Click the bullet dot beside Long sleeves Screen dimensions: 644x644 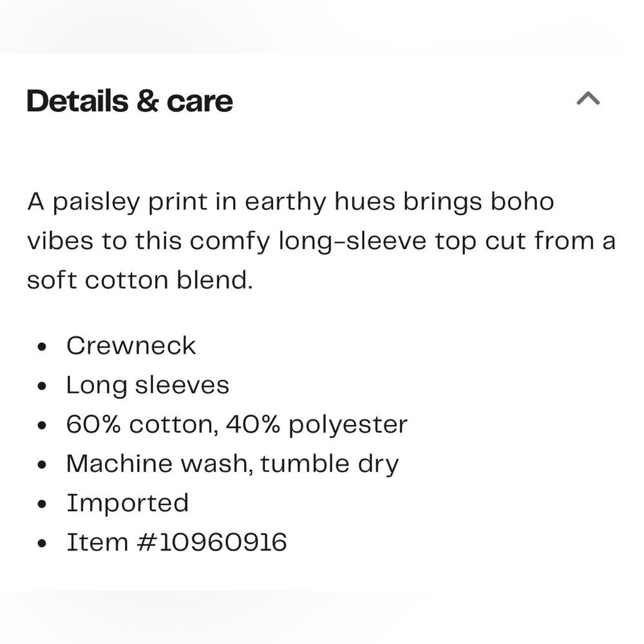(x=41, y=386)
